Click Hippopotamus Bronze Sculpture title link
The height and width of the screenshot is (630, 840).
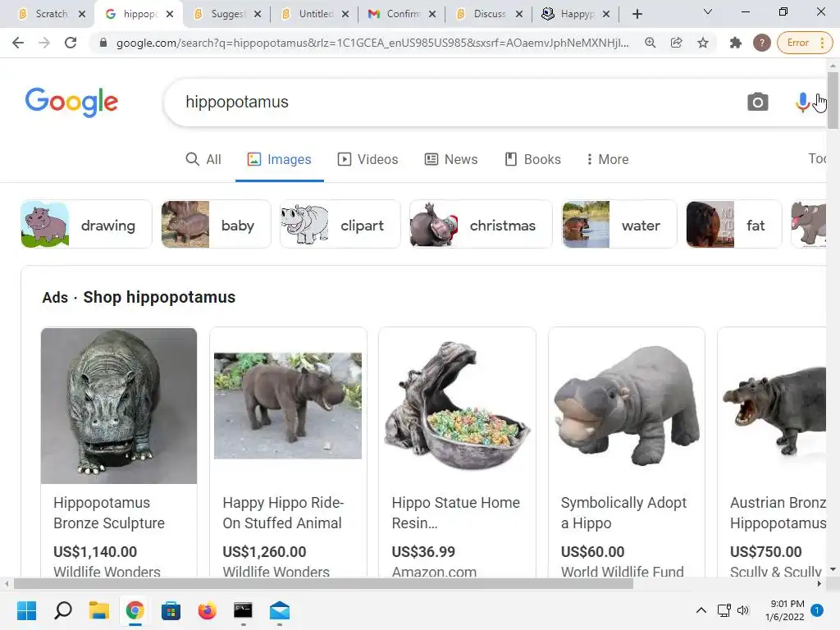(x=109, y=513)
